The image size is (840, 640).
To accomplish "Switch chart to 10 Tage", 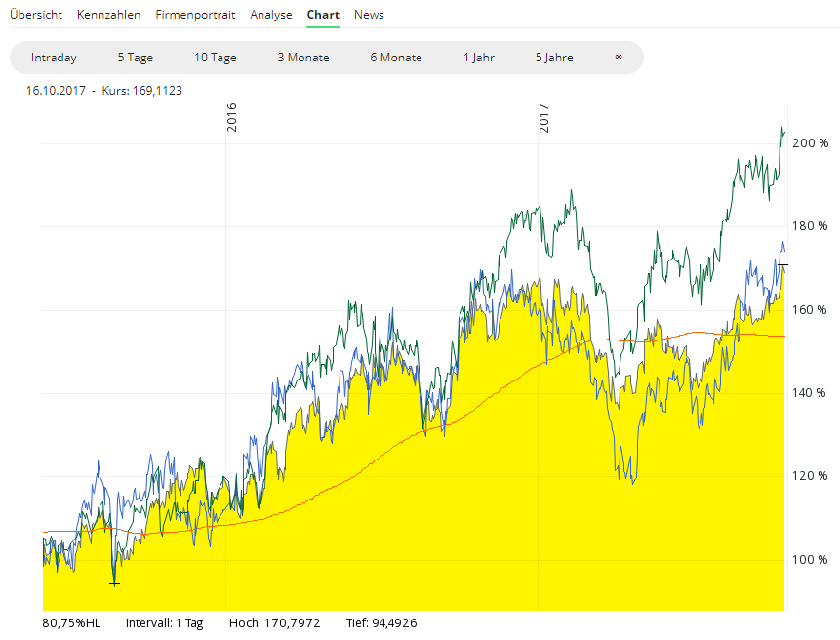I will coord(215,58).
